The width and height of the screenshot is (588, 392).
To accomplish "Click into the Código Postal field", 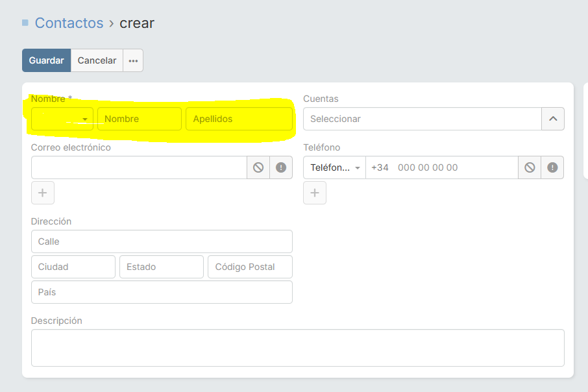I will 250,267.
